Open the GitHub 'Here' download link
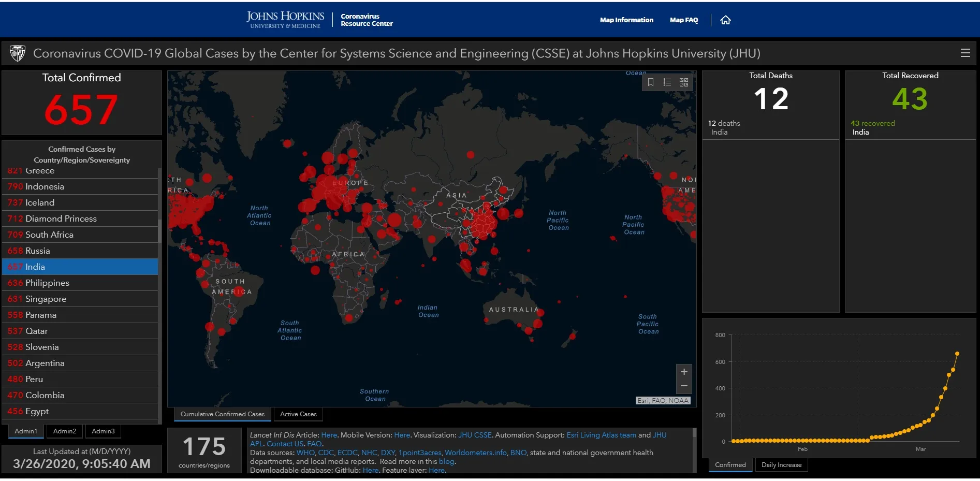Viewport: 980px width, 481px height. pyautogui.click(x=370, y=470)
